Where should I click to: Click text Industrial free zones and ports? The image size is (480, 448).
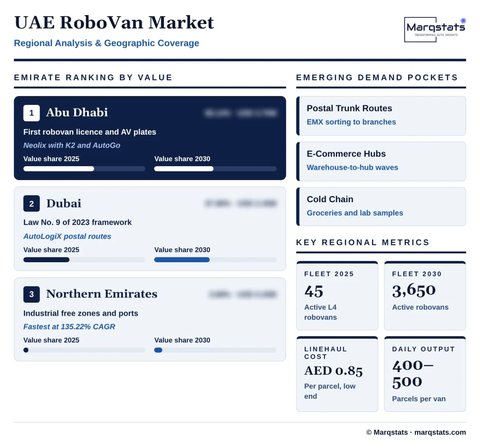pyautogui.click(x=81, y=313)
